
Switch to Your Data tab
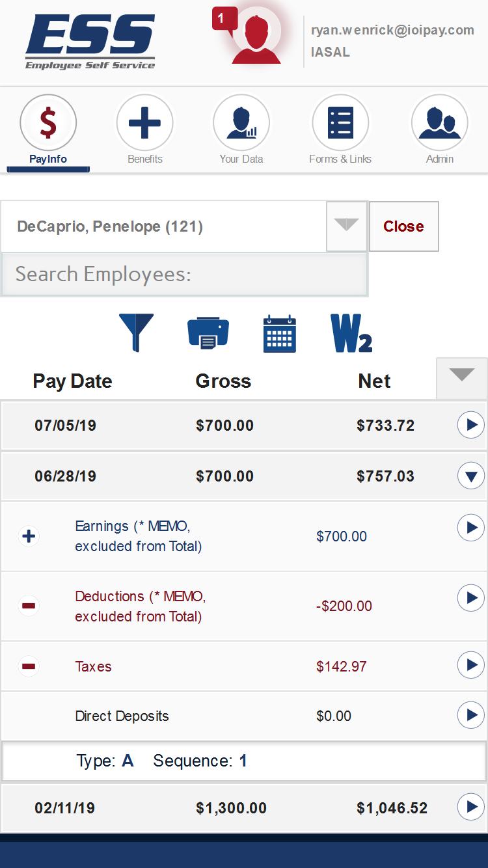click(241, 123)
